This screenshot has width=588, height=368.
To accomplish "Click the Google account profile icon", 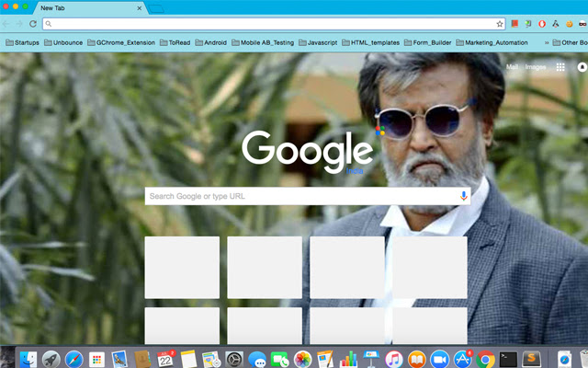I will (582, 67).
